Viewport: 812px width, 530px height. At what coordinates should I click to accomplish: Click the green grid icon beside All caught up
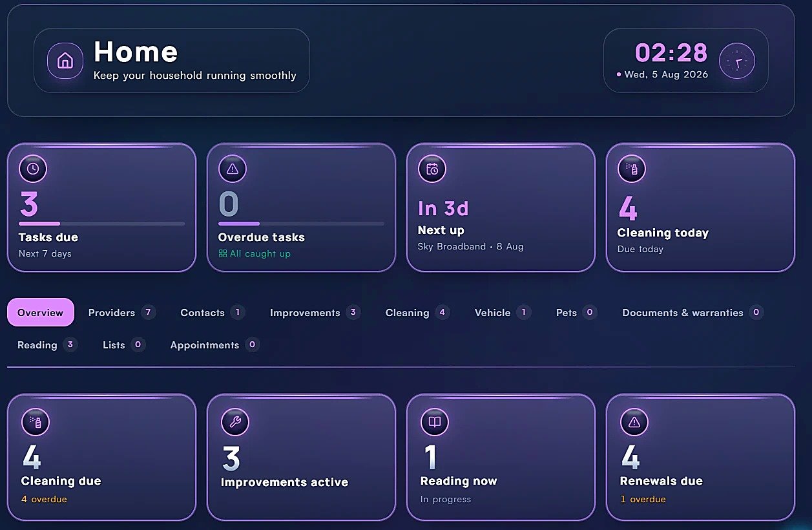pos(223,254)
